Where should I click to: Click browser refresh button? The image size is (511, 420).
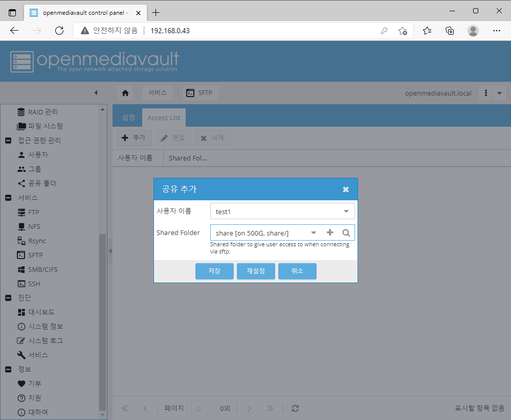pyautogui.click(x=59, y=31)
